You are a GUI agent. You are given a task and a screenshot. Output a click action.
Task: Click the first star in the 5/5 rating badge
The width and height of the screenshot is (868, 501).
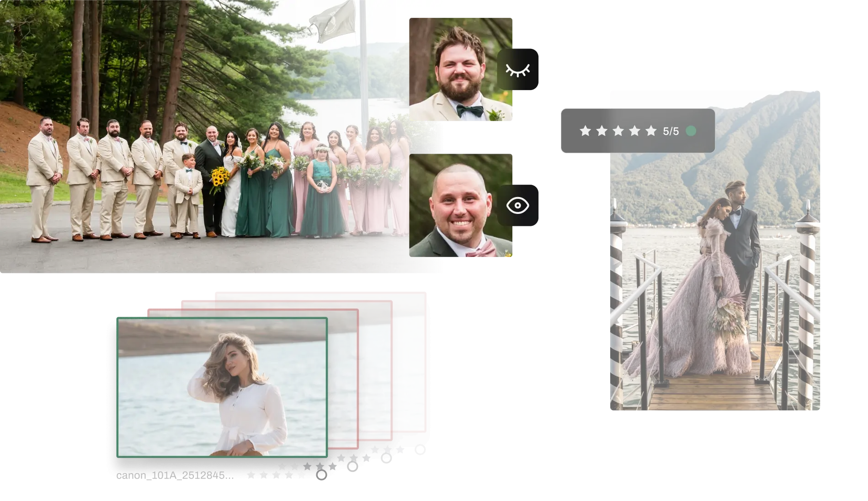coord(585,131)
